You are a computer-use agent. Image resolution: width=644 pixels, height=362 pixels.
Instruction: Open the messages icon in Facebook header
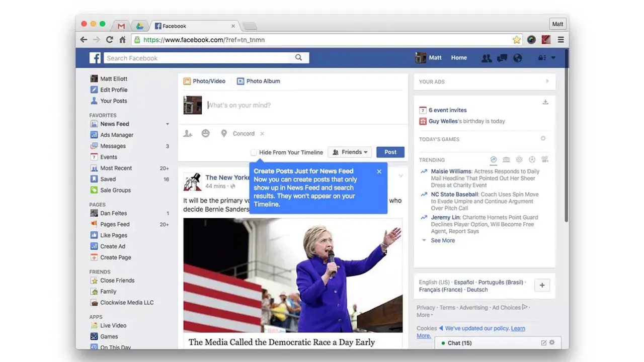502,58
